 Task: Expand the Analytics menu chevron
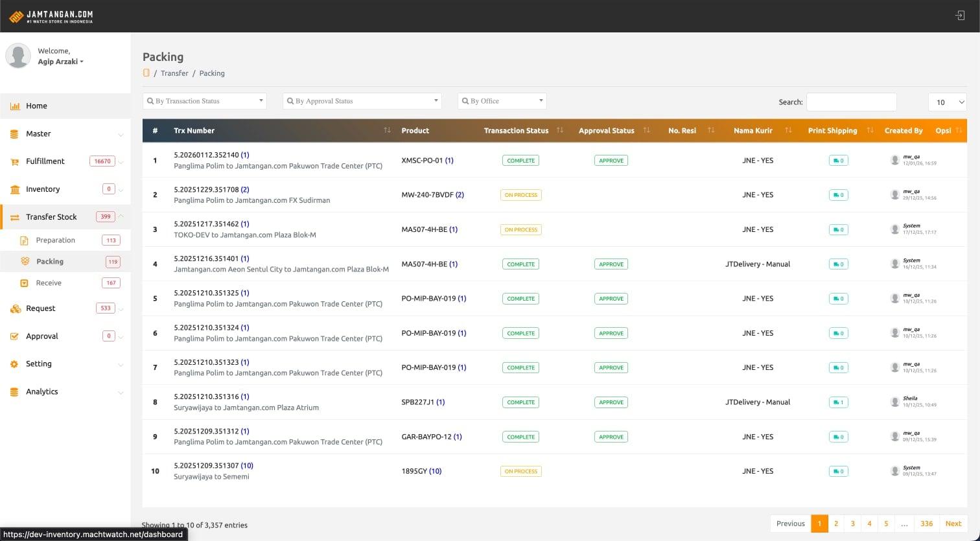(121, 393)
